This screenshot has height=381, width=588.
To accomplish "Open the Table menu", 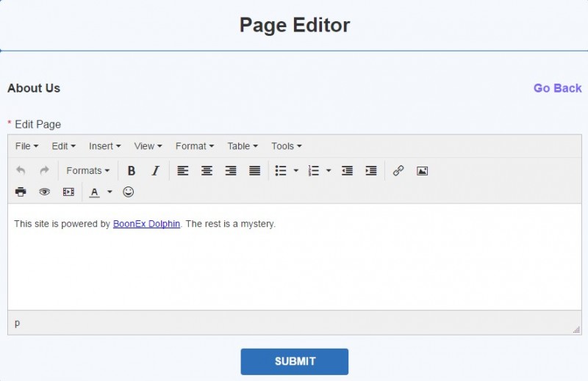I will click(243, 146).
